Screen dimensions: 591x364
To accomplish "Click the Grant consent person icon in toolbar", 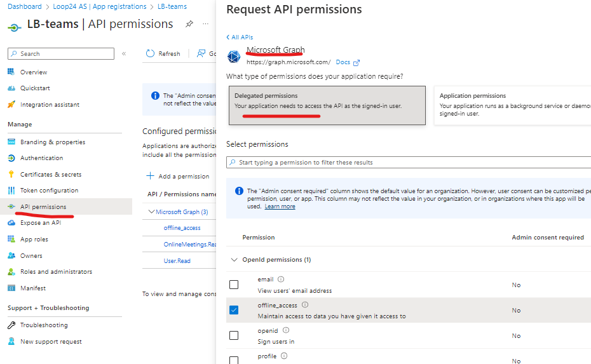I will (201, 53).
